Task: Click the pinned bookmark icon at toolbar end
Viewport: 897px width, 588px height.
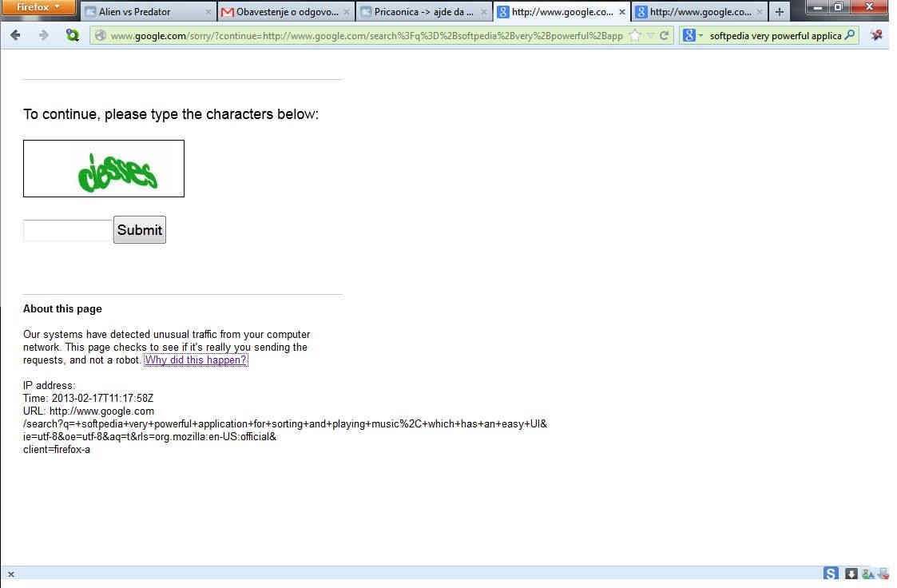Action: point(876,35)
